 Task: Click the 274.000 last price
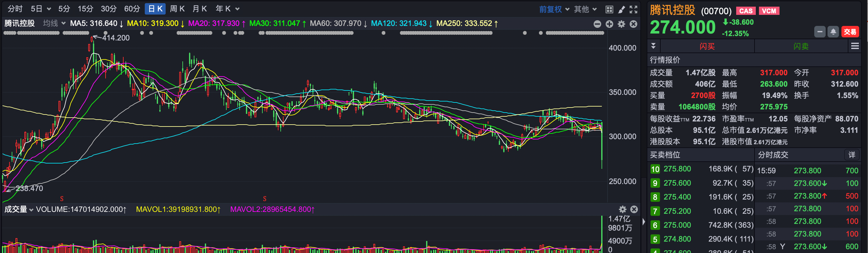[683, 27]
